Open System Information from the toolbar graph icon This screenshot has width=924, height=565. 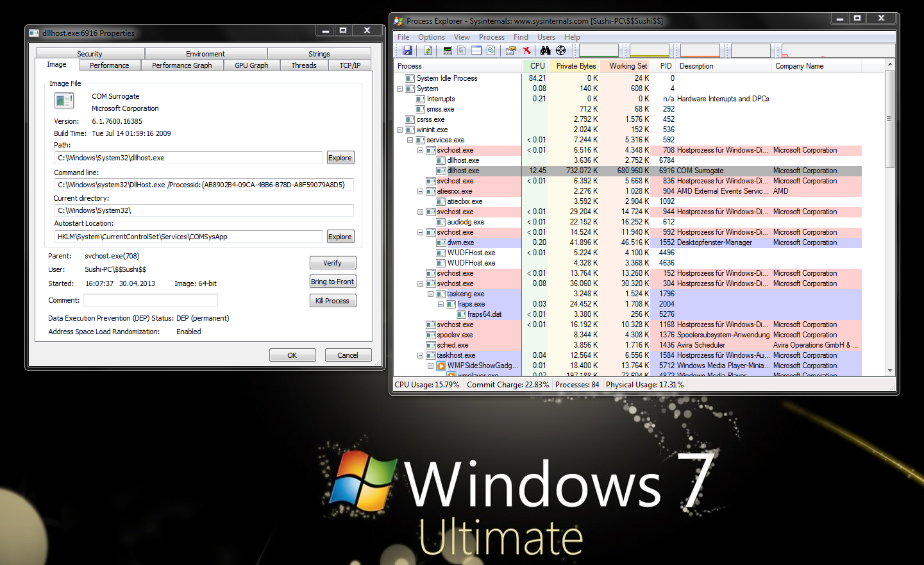[448, 51]
